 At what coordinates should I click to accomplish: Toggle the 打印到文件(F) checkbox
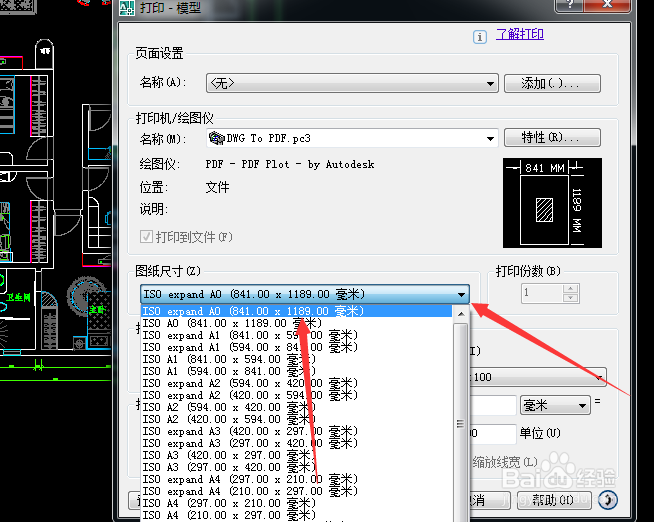click(146, 237)
